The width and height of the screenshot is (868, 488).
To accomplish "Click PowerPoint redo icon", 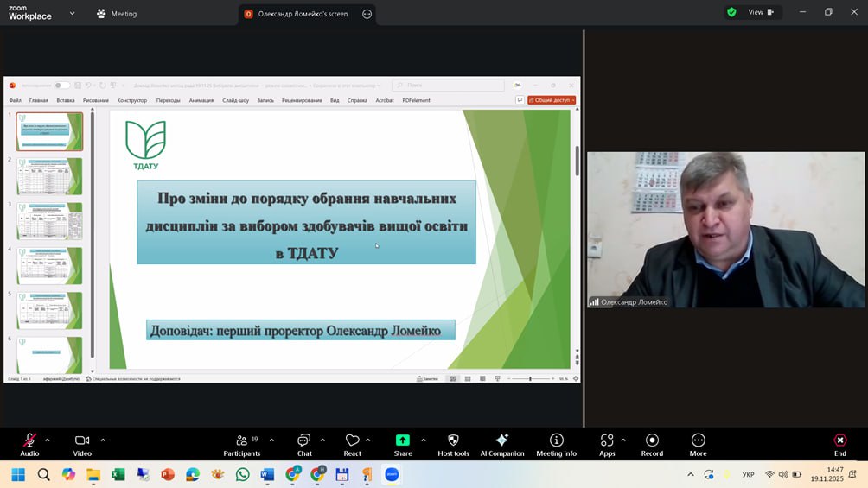I will [x=102, y=86].
